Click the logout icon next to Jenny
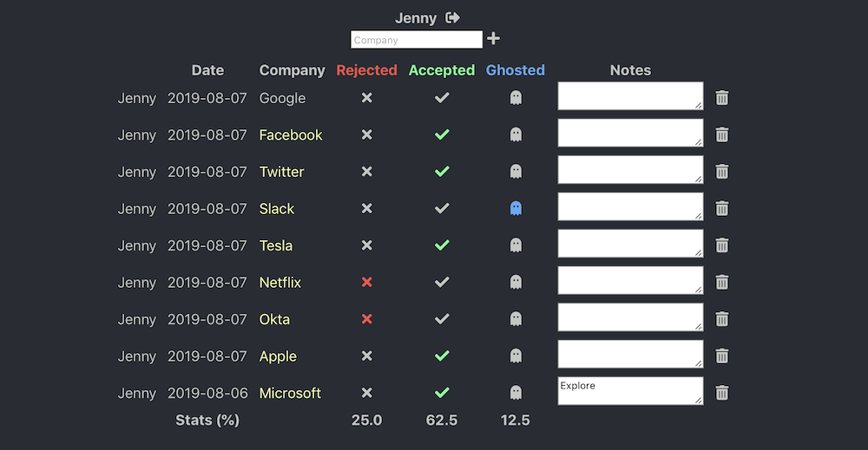 [452, 18]
